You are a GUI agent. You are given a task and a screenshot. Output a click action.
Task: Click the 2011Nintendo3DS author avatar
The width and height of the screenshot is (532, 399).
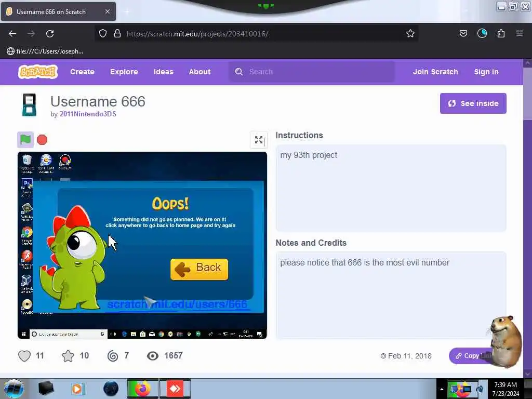[x=29, y=105]
